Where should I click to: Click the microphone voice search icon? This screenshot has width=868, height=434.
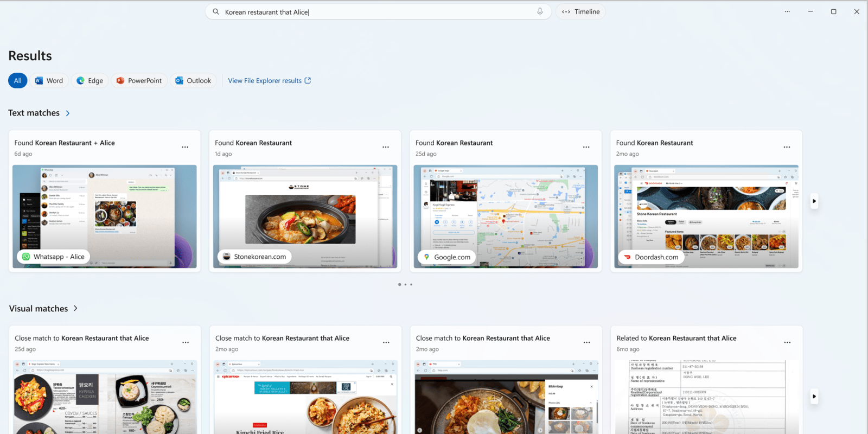pyautogui.click(x=540, y=11)
